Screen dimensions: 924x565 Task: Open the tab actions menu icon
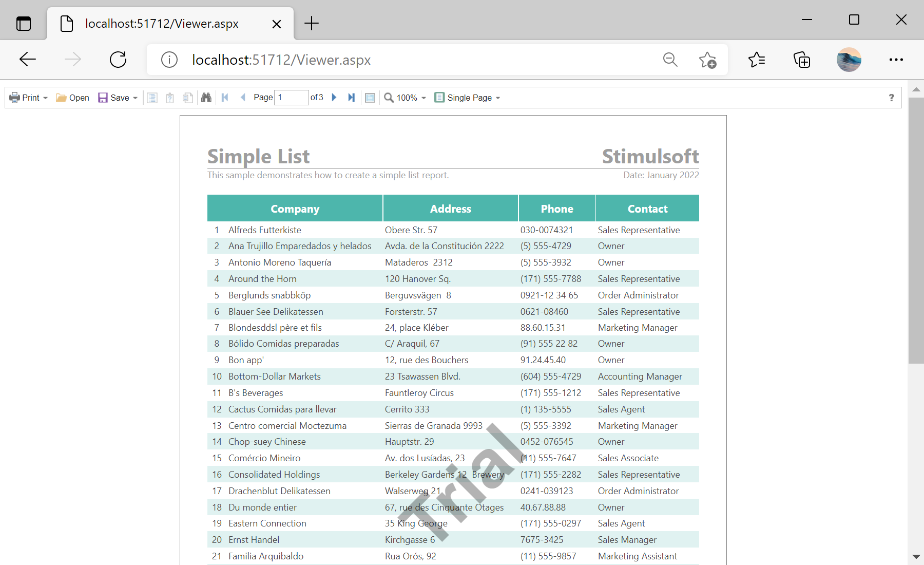(24, 24)
